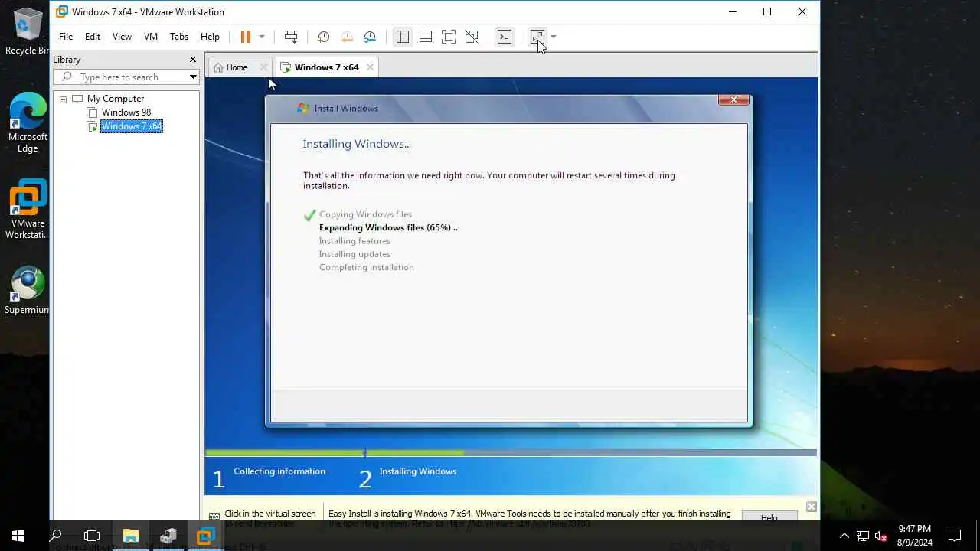The image size is (980, 551).
Task: Click the Collecting information step 1 label
Action: click(x=279, y=471)
